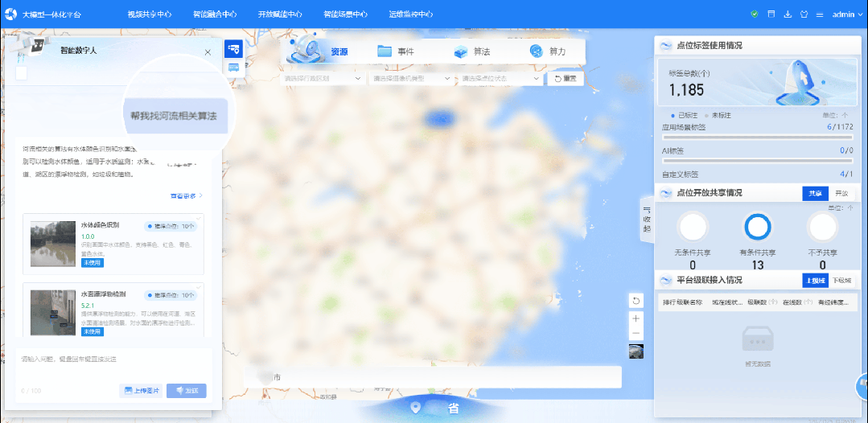Viewport: 868px width, 423px height.
Task: Reset map rotation with the refresh icon
Action: tap(636, 301)
